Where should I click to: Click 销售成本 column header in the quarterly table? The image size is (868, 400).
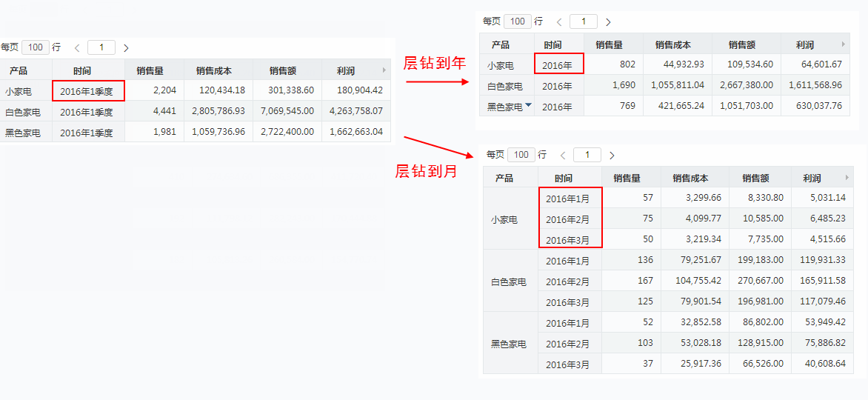point(213,71)
